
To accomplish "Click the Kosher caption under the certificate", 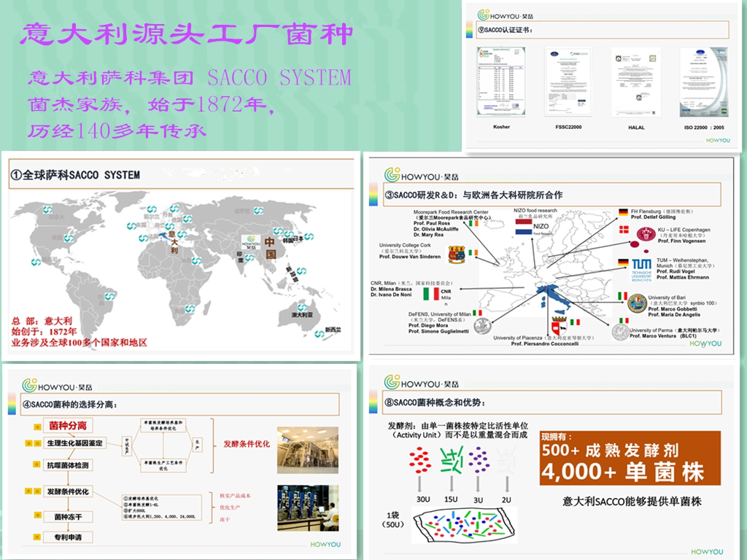I will coord(501,127).
